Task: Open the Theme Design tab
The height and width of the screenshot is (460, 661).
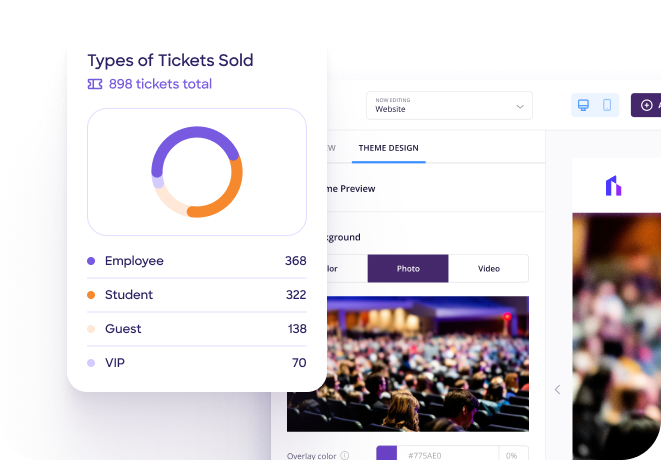Action: tap(389, 148)
